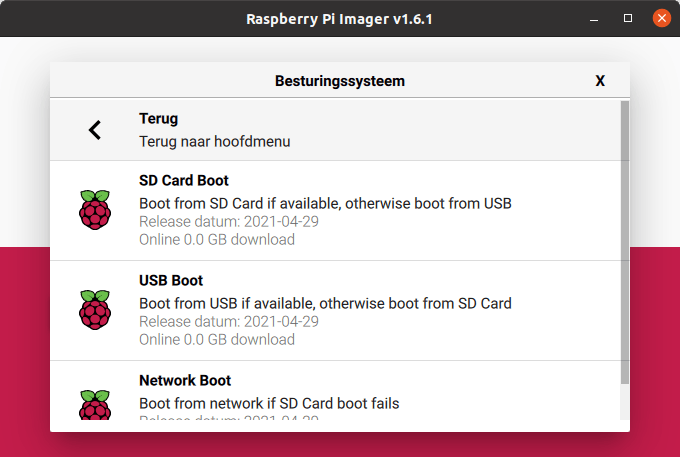This screenshot has width=680, height=457.
Task: Click the Besturingssysteem dialog heading
Action: 340,81
